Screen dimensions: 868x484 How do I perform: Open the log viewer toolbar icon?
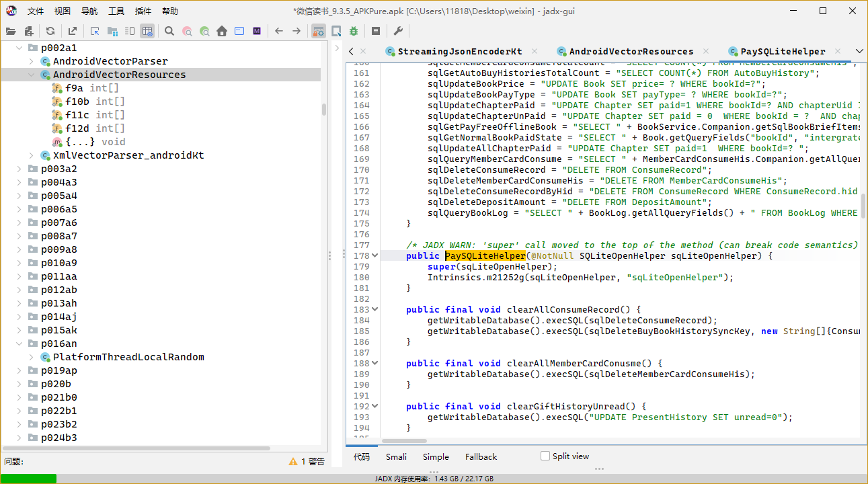click(376, 31)
